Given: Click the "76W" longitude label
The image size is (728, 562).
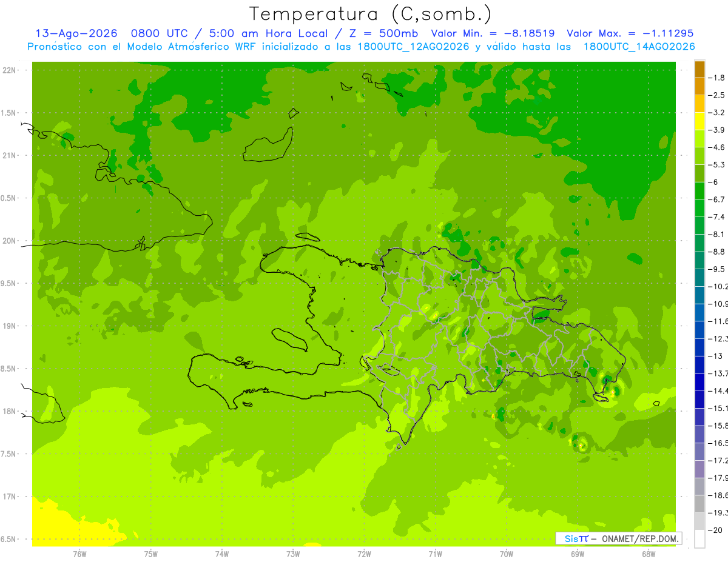Looking at the screenshot, I should 79,554.
